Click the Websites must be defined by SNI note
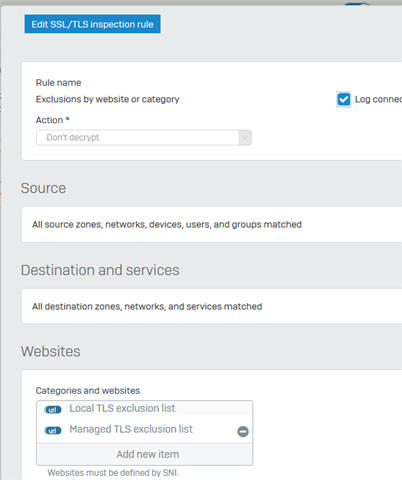The image size is (402, 480). coord(113,473)
